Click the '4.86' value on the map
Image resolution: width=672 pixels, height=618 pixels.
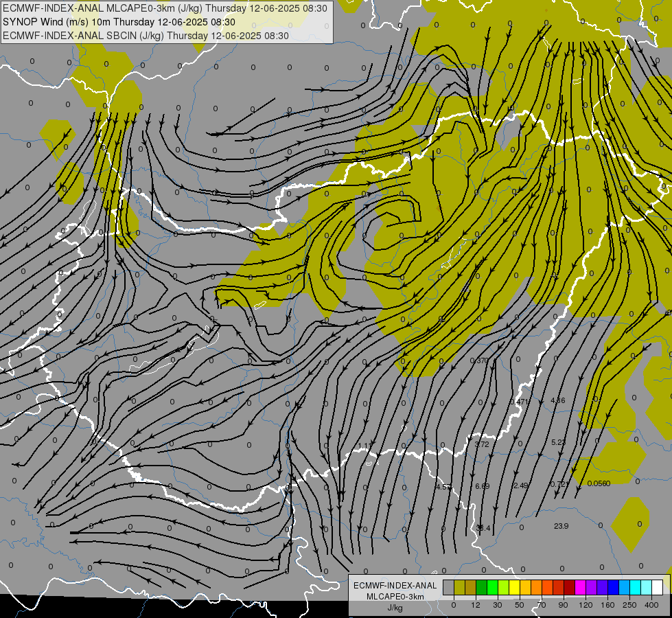point(557,400)
